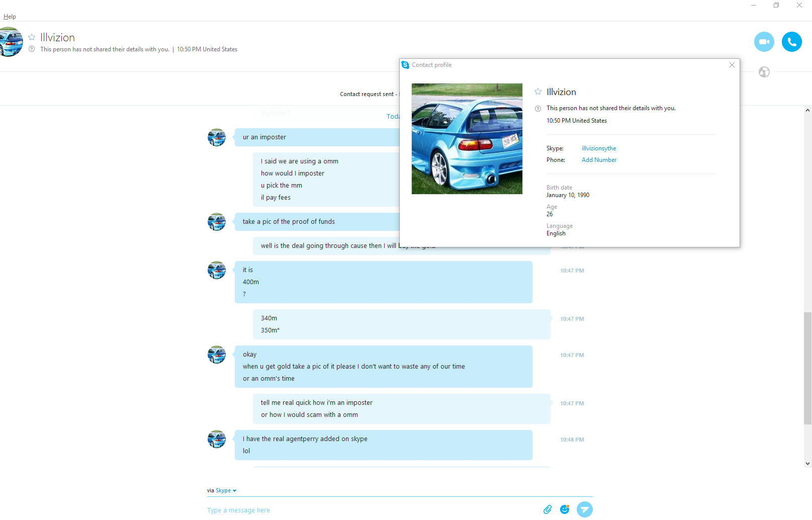Screen dimensions: 812x520
Task: Click the illvizionsythe Skype name link
Action: [599, 148]
